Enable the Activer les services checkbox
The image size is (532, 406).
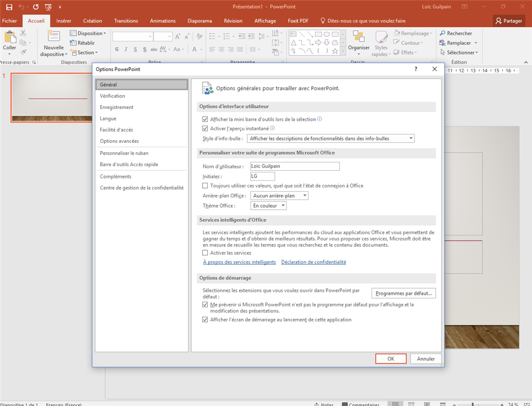pos(205,253)
